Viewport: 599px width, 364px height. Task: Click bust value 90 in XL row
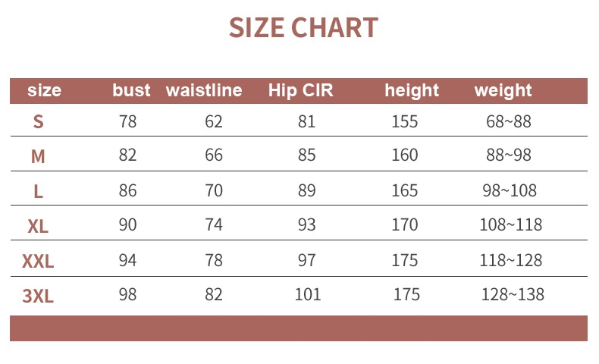(128, 225)
